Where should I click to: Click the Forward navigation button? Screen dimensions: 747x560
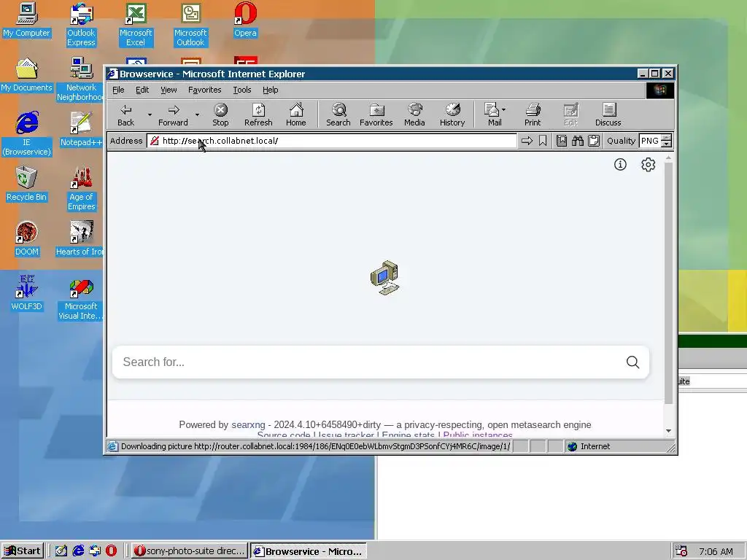pos(174,115)
